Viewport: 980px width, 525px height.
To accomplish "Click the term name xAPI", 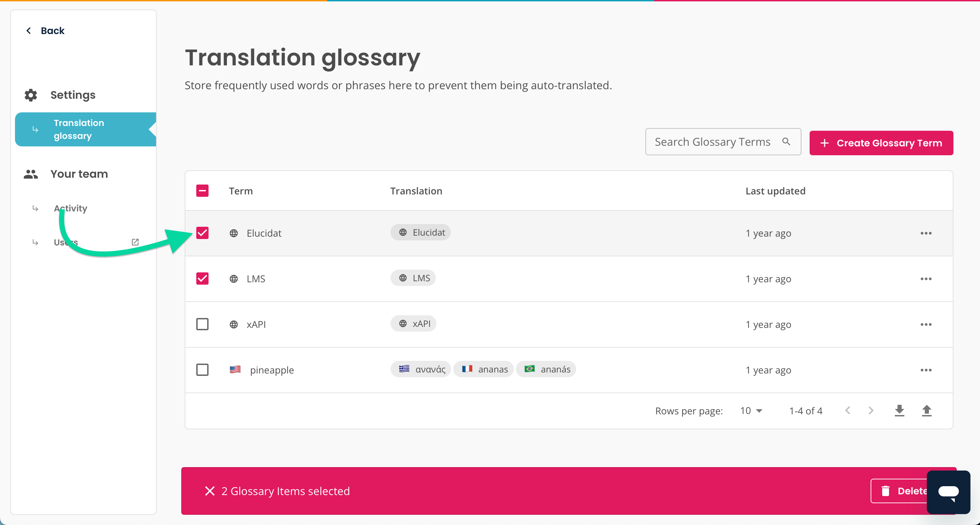I will pos(256,324).
